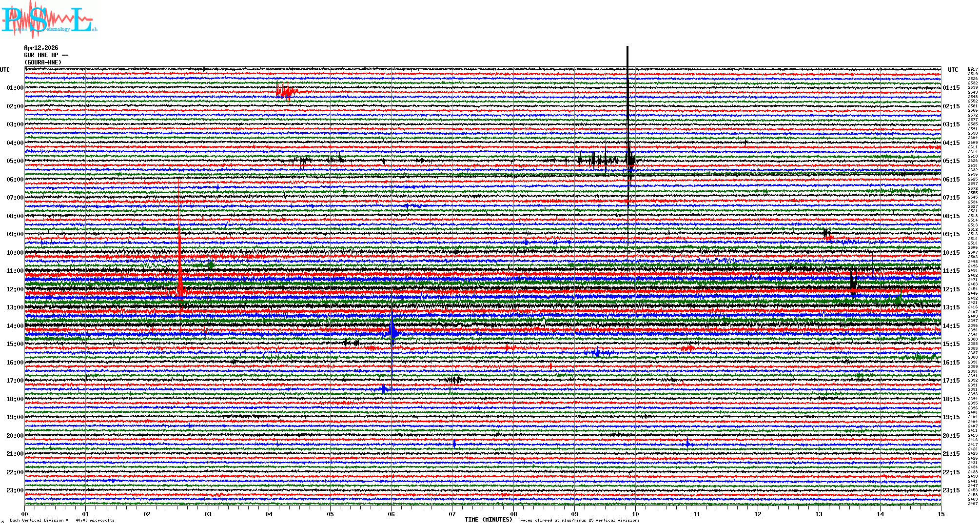Click the blue event burst near 14:00 row
This screenshot has height=527, width=980.
(x=392, y=333)
